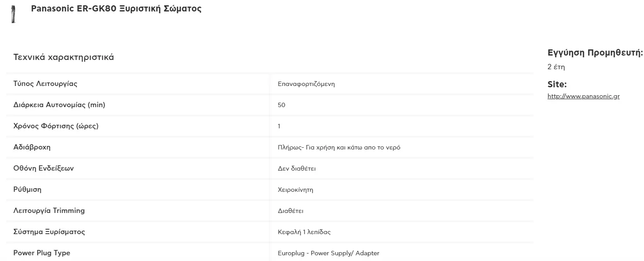644x261 pixels.
Task: Open the http://www.panasonic.gr link
Action: tap(583, 96)
